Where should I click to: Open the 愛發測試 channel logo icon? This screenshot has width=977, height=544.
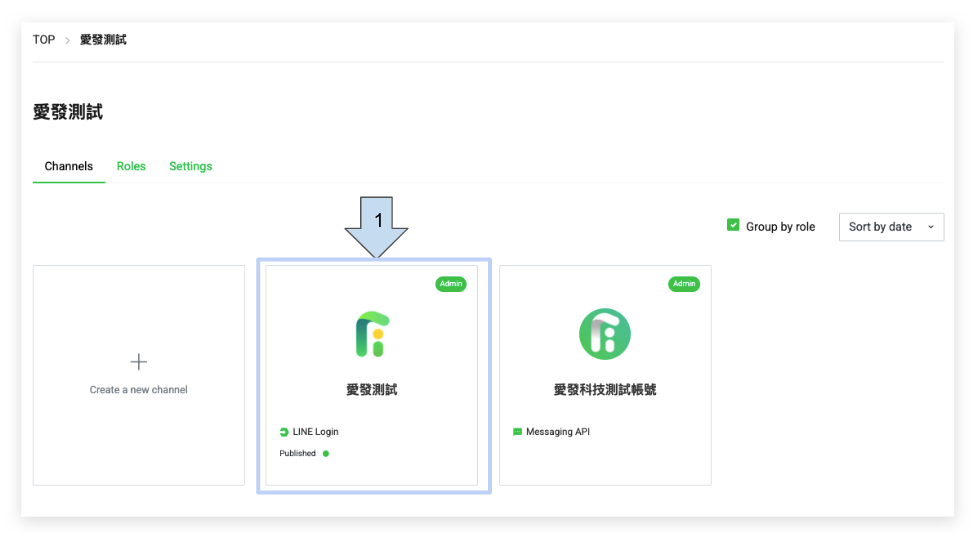coord(371,334)
